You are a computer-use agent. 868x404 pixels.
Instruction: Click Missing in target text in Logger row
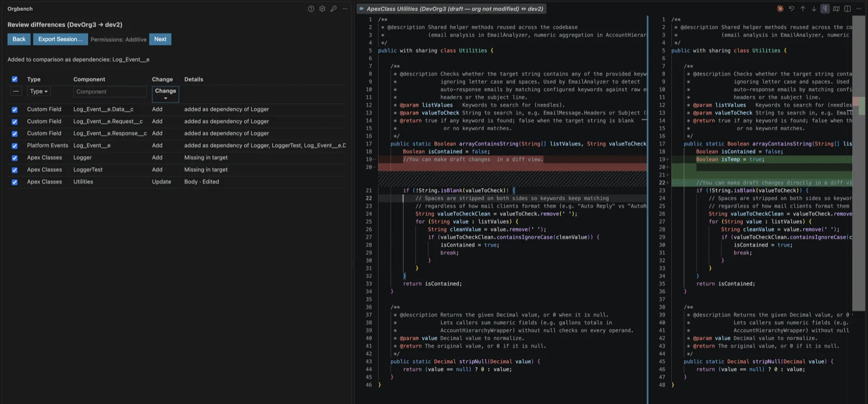(206, 157)
